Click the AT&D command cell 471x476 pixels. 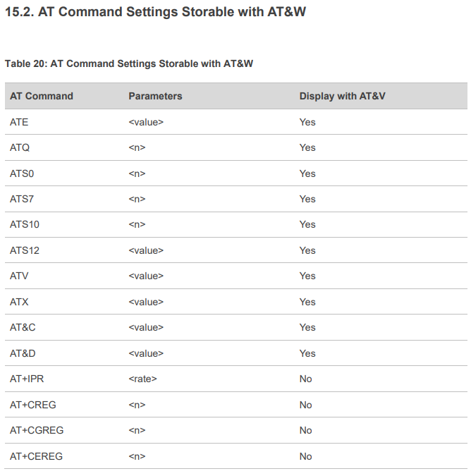tap(23, 353)
